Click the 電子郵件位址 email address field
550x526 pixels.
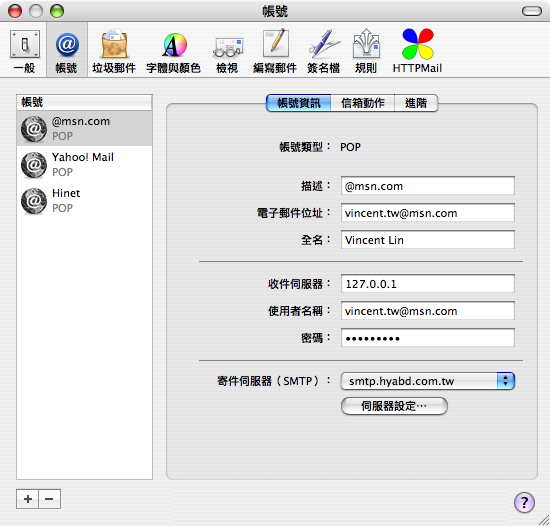[x=428, y=213]
